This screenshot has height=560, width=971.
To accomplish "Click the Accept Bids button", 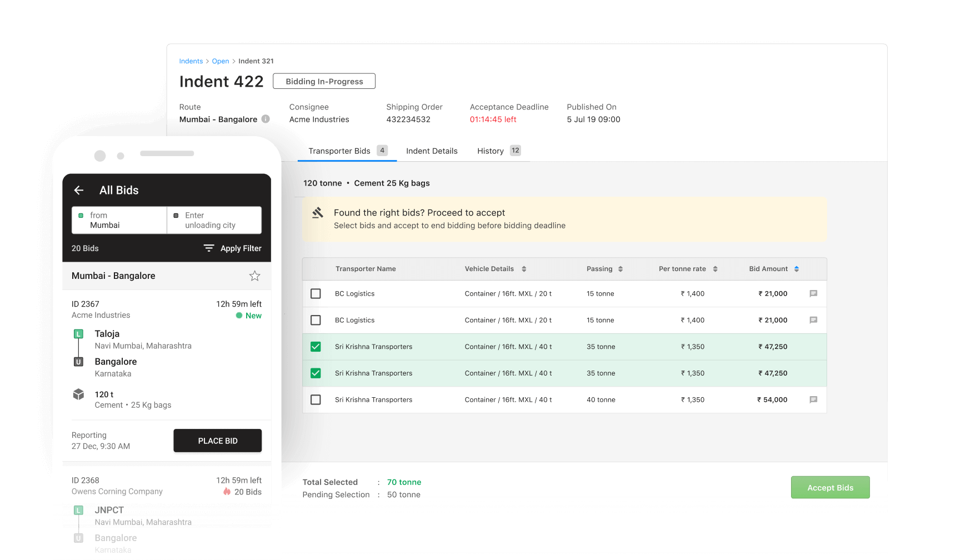I will 830,487.
